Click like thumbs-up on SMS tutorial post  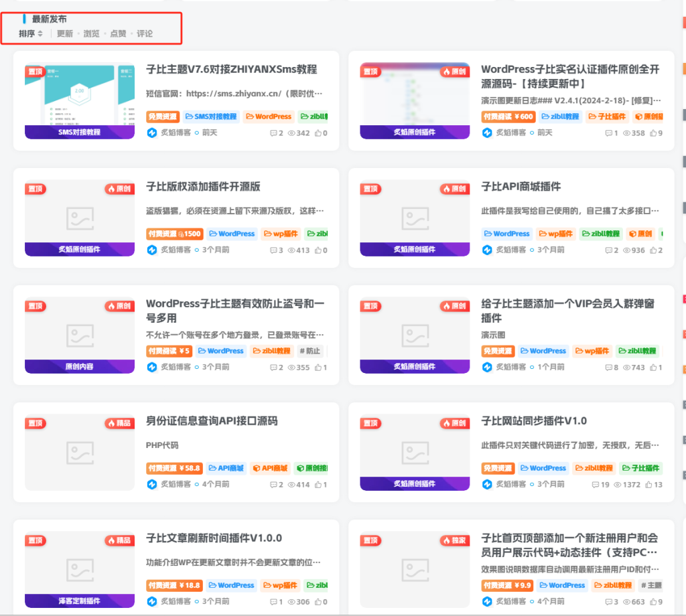point(318,133)
